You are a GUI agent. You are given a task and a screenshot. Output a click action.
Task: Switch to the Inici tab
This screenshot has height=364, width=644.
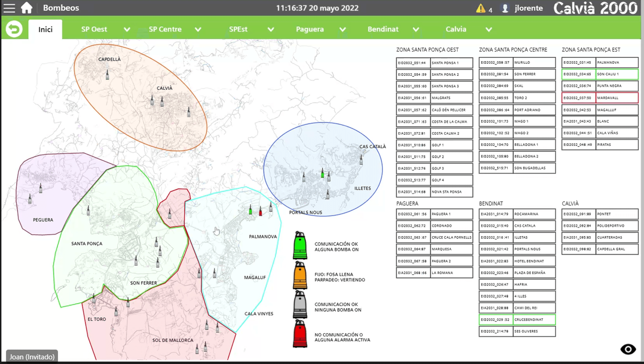click(x=45, y=30)
